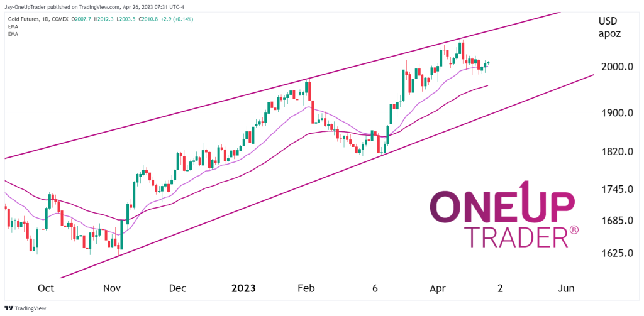Click the 1685.0 price axis label
644x316 pixels.
tap(612, 221)
